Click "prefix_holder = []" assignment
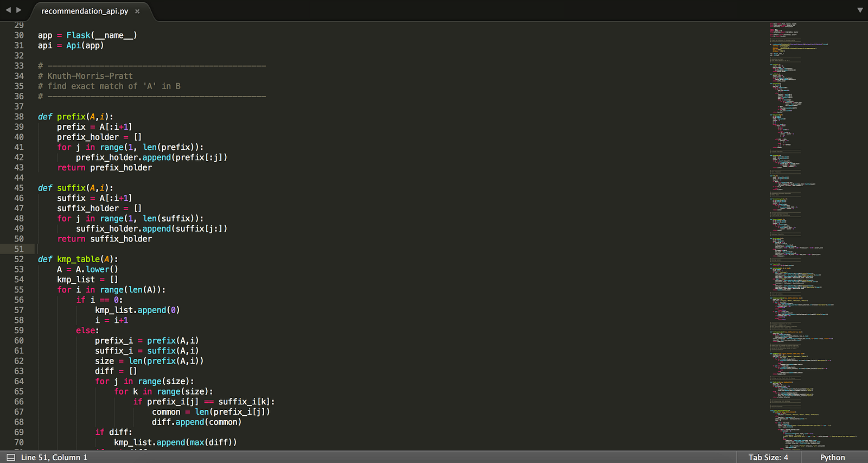The image size is (868, 463). tap(99, 137)
